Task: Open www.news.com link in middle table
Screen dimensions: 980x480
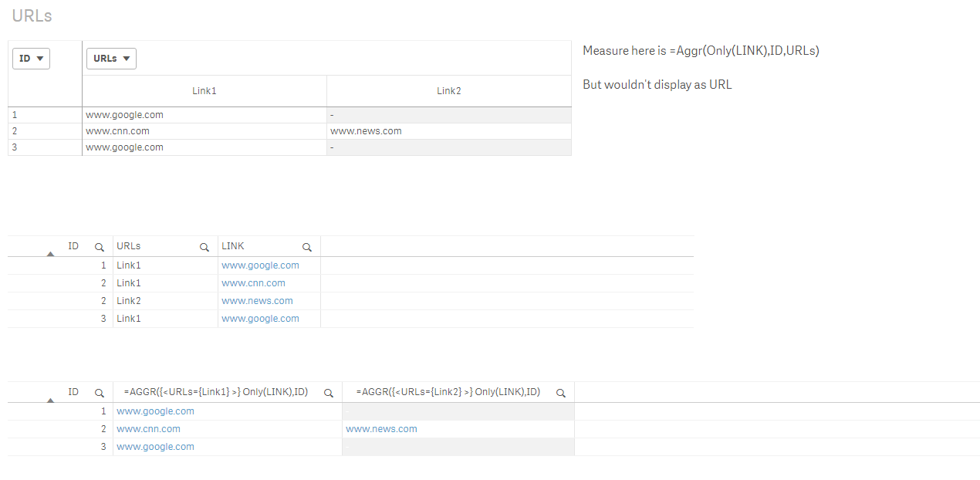Action: coord(257,301)
